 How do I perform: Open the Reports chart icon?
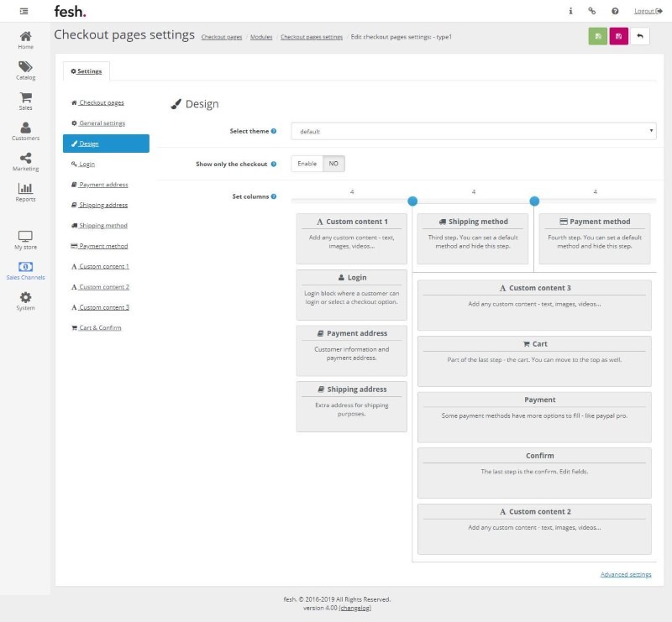pyautogui.click(x=25, y=192)
